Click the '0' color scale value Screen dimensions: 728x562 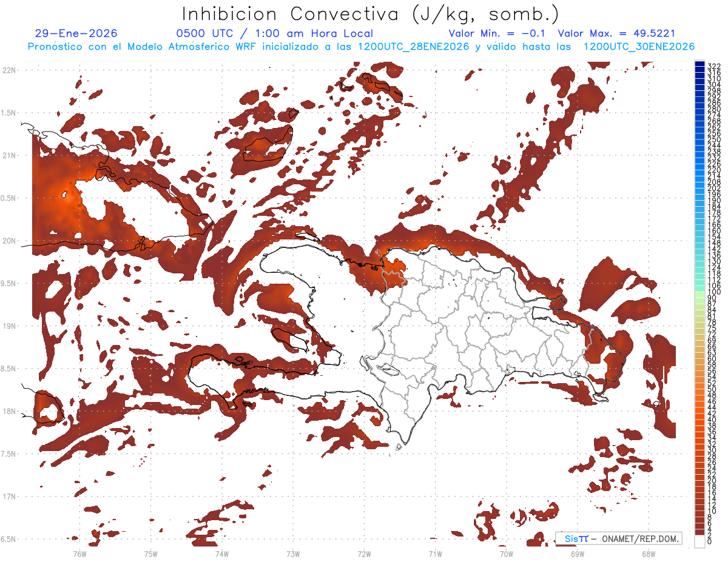pyautogui.click(x=710, y=542)
